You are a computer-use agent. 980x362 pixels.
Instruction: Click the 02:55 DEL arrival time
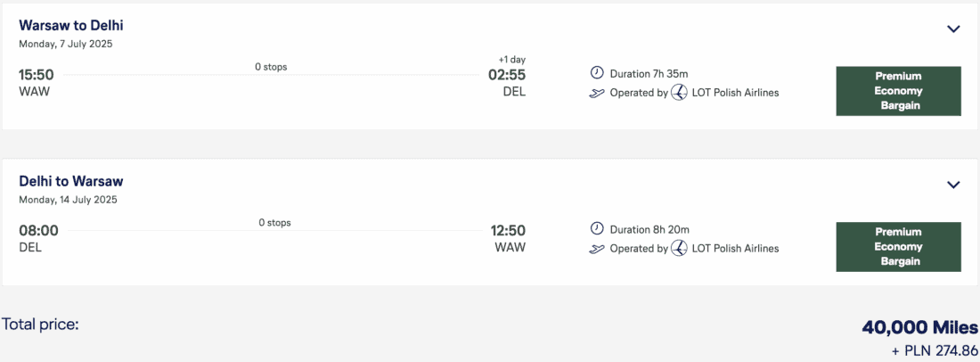[x=507, y=75]
